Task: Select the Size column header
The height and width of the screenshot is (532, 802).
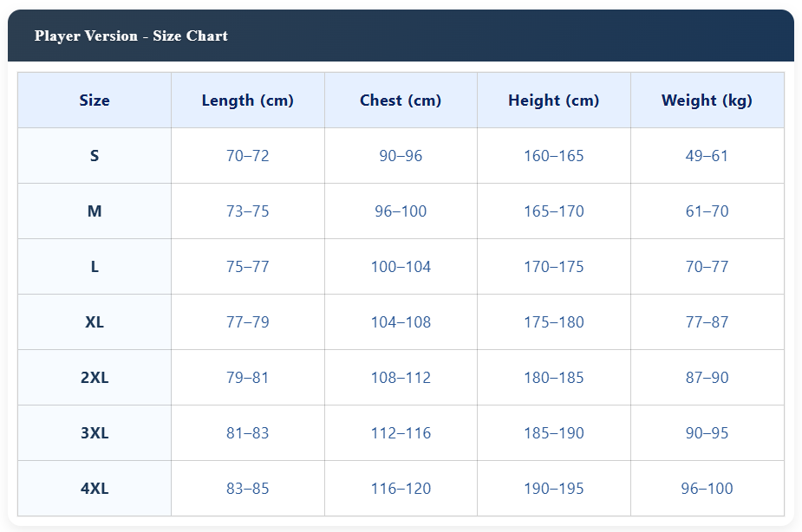Action: click(x=95, y=101)
